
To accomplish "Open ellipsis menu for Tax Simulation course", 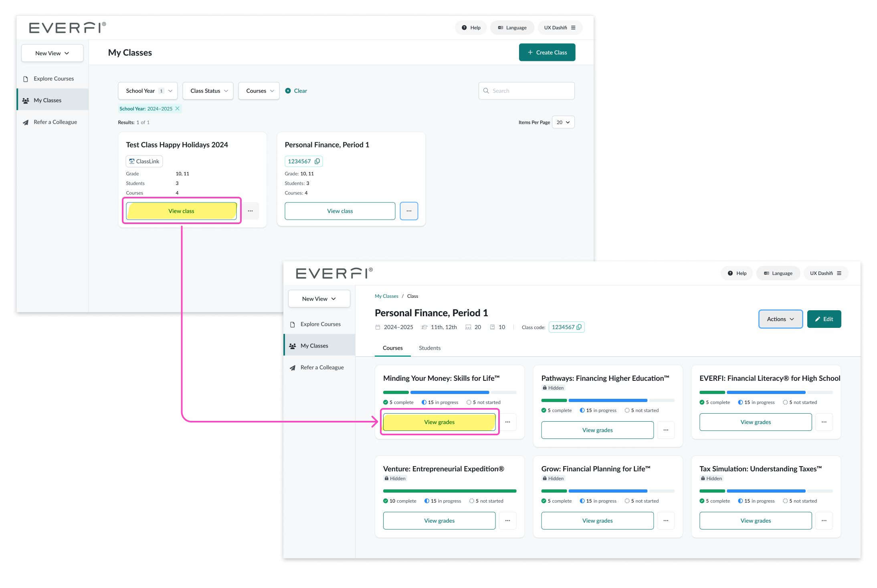I will pos(824,521).
